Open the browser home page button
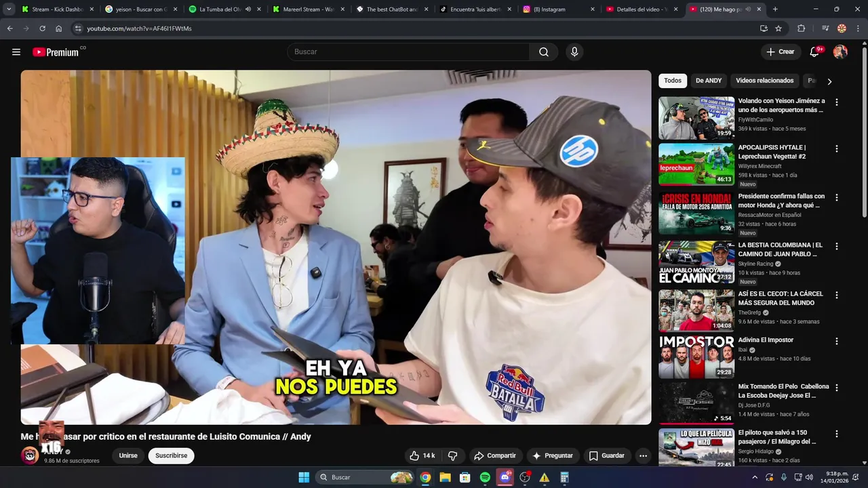Viewport: 868px width, 488px height. [x=58, y=28]
